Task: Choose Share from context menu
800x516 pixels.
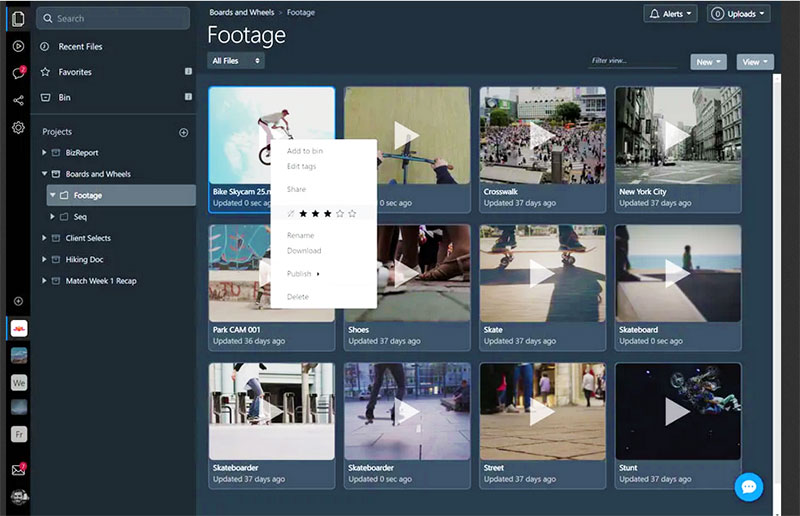Action: point(296,189)
